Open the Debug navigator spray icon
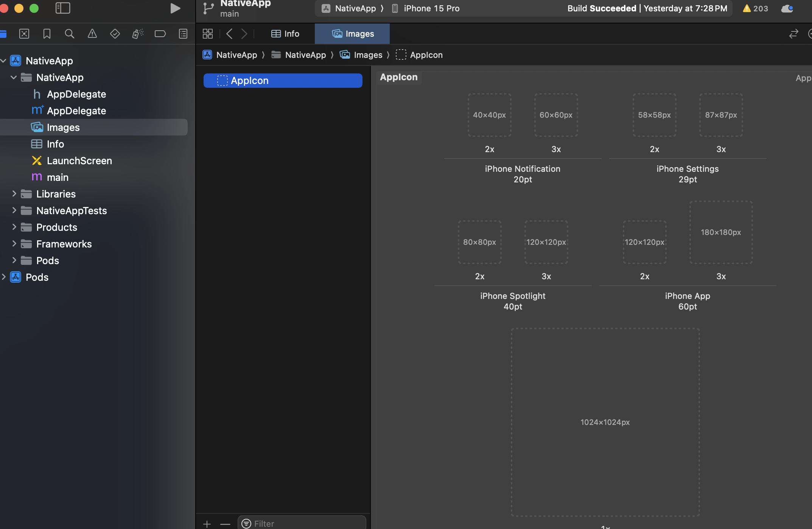The width and height of the screenshot is (812, 529). click(137, 34)
